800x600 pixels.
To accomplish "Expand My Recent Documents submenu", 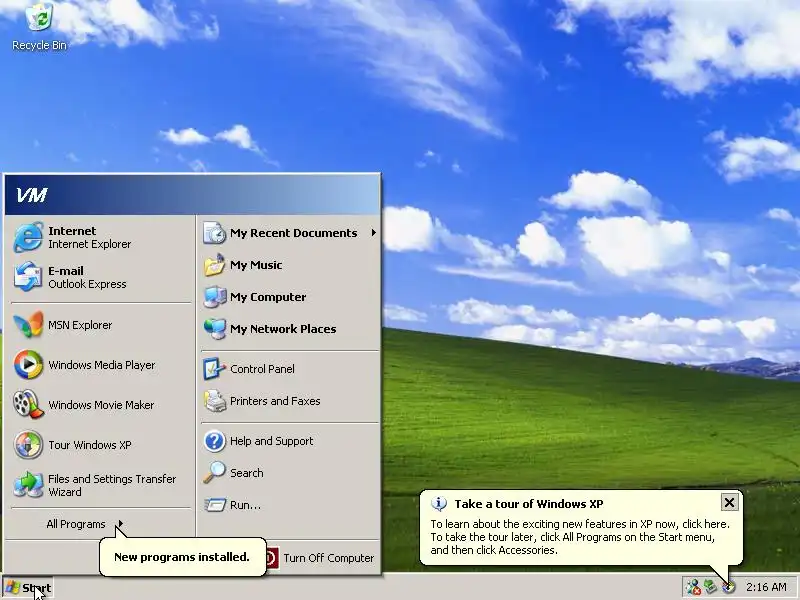I will click(x=291, y=233).
